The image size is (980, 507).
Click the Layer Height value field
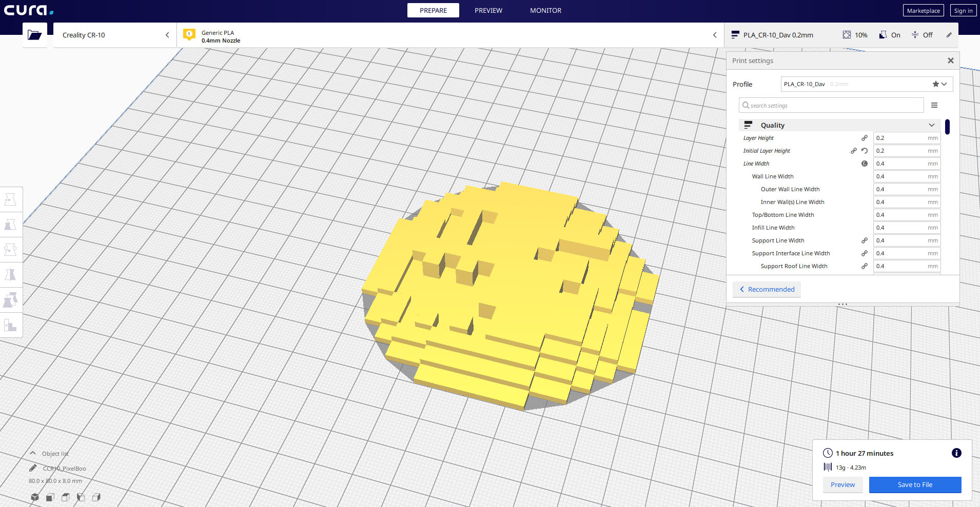pyautogui.click(x=907, y=138)
